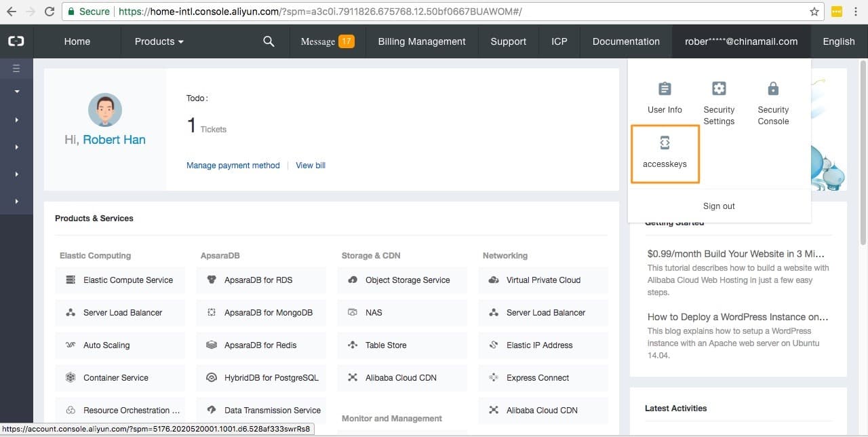Screen dimensions: 868x437
Task: Click the browser bookmark star icon
Action: (814, 12)
